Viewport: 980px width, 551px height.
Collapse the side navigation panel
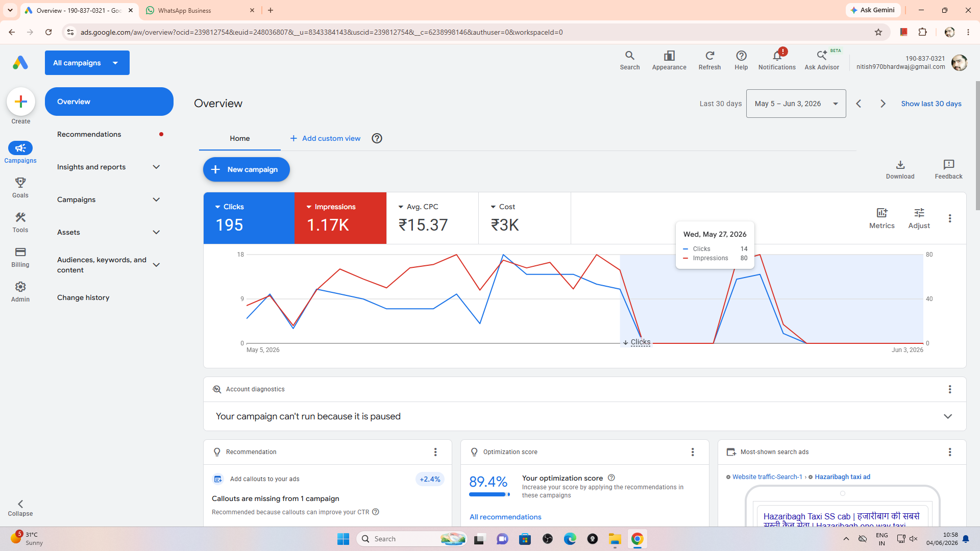tap(20, 508)
